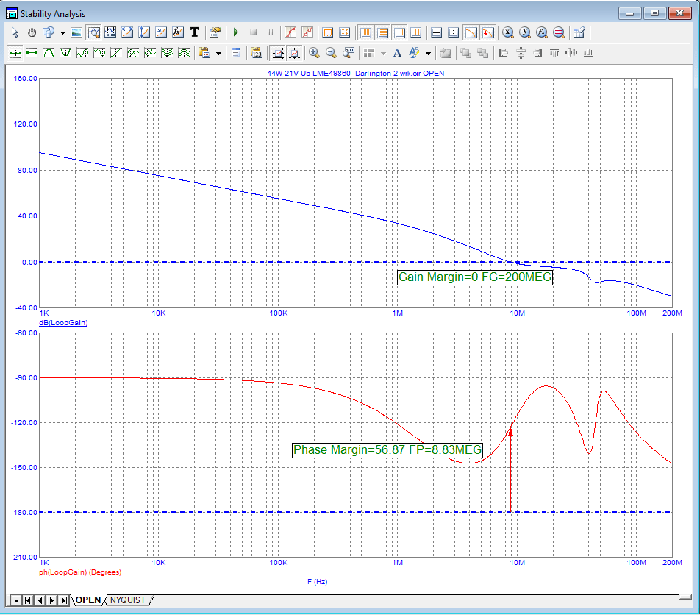
Task: Go to last tab navigation arrow
Action: pos(64,601)
